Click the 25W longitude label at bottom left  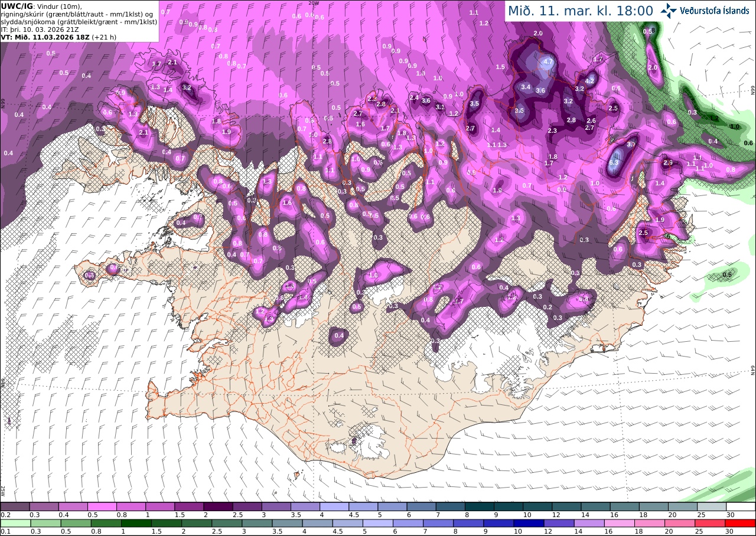(3, 491)
